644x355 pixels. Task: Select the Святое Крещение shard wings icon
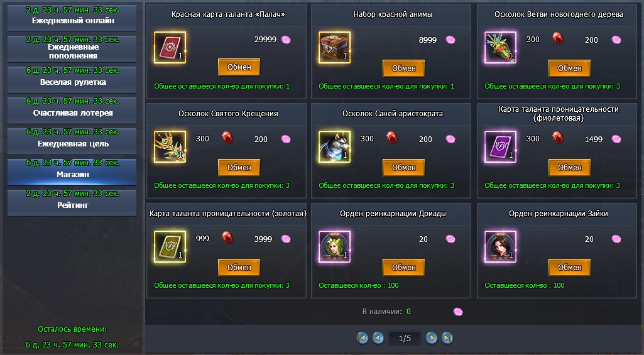tap(170, 146)
